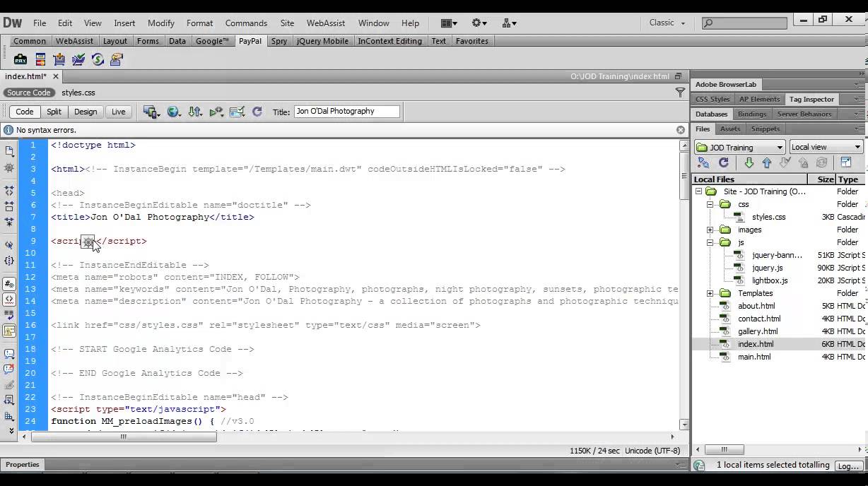Open the Classic workspace switcher
The height and width of the screenshot is (486, 868).
[x=667, y=23]
